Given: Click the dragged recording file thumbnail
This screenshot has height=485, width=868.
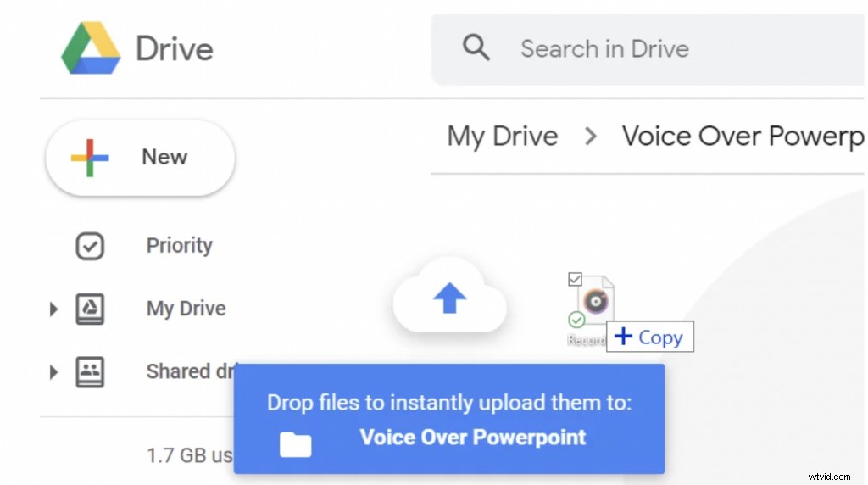Looking at the screenshot, I should 596,302.
